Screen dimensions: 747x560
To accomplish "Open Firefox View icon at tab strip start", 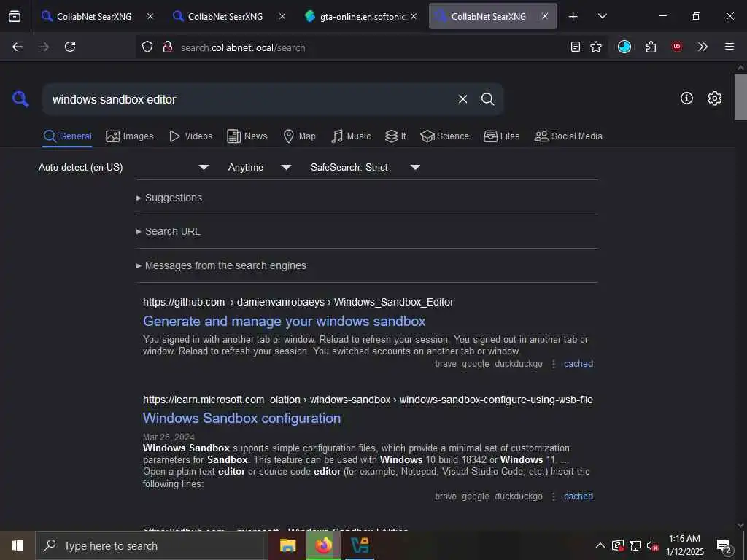I will click(15, 16).
